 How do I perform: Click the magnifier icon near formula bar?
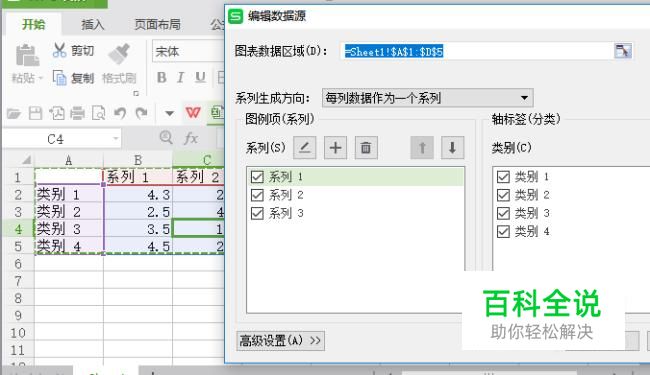(166, 137)
